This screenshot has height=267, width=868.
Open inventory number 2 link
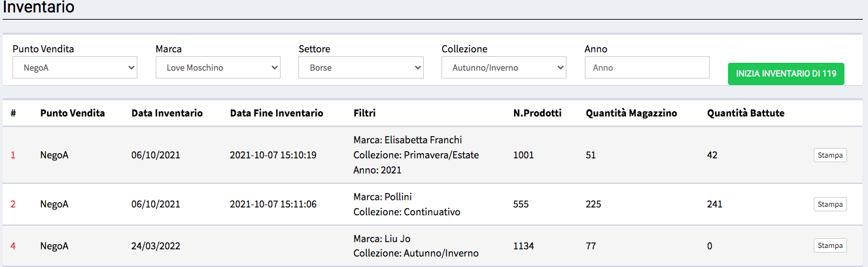pyautogui.click(x=13, y=204)
